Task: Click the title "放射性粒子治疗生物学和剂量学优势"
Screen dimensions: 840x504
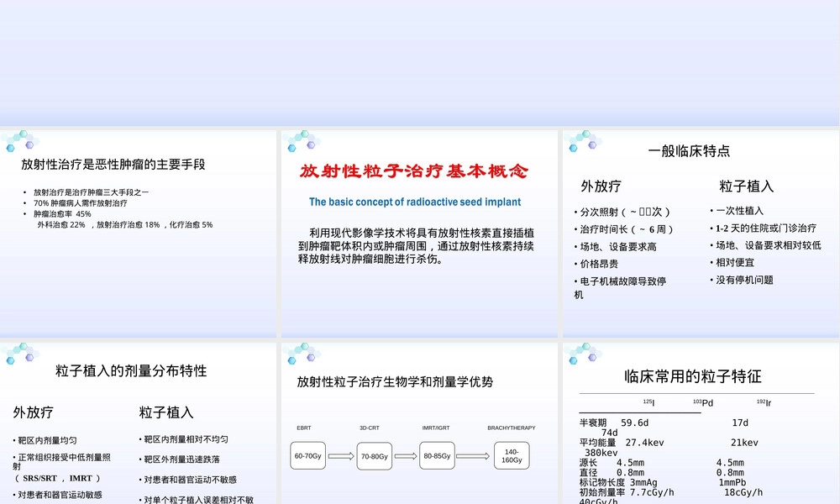Action: pos(395,382)
